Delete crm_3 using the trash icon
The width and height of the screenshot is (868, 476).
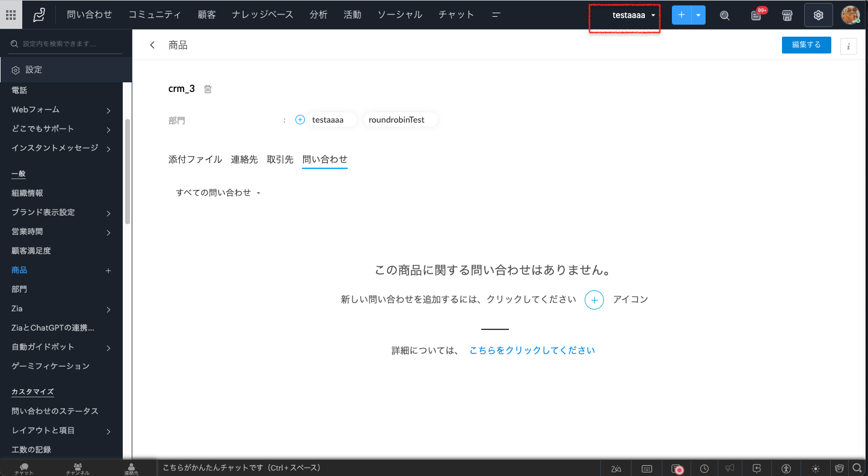208,89
